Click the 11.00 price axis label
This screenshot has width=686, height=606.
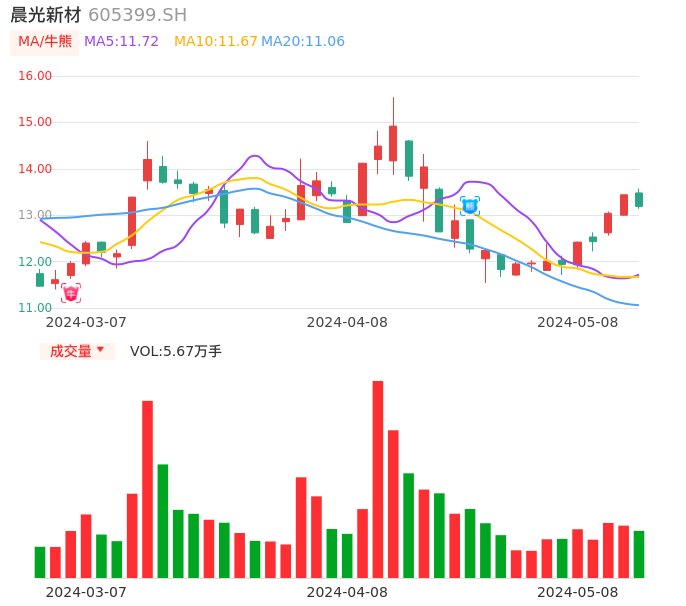click(35, 308)
